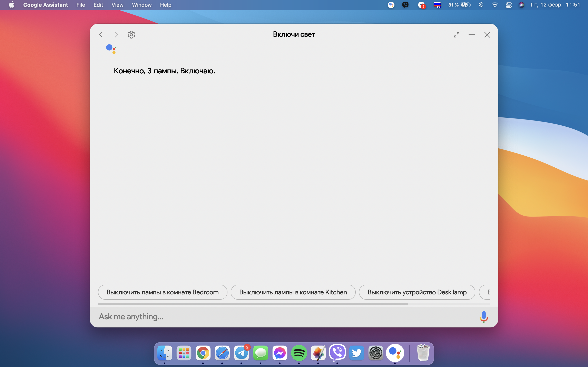Select suggestion to turn off Desk lamp
Screen dimensions: 588x367
pos(417,292)
